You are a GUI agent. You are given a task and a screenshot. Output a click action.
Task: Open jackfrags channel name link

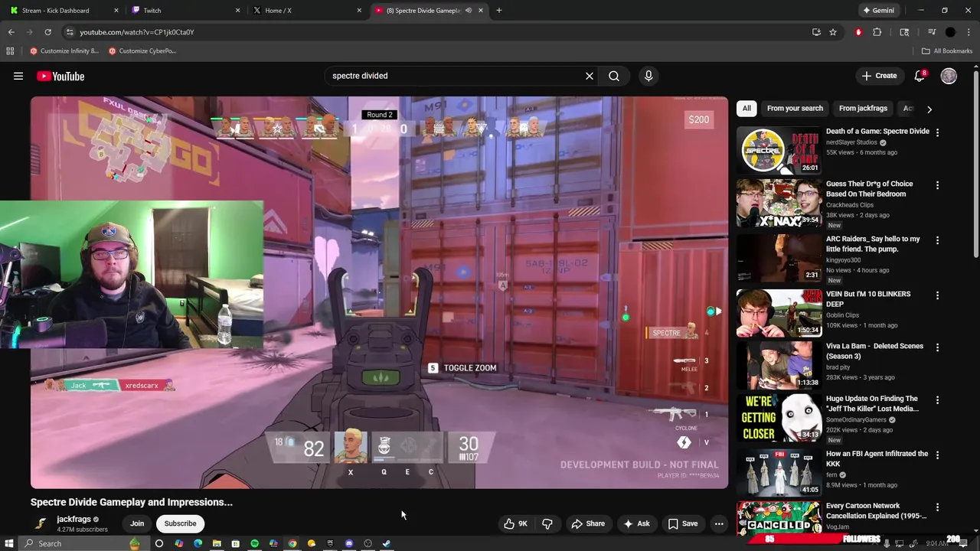73,519
